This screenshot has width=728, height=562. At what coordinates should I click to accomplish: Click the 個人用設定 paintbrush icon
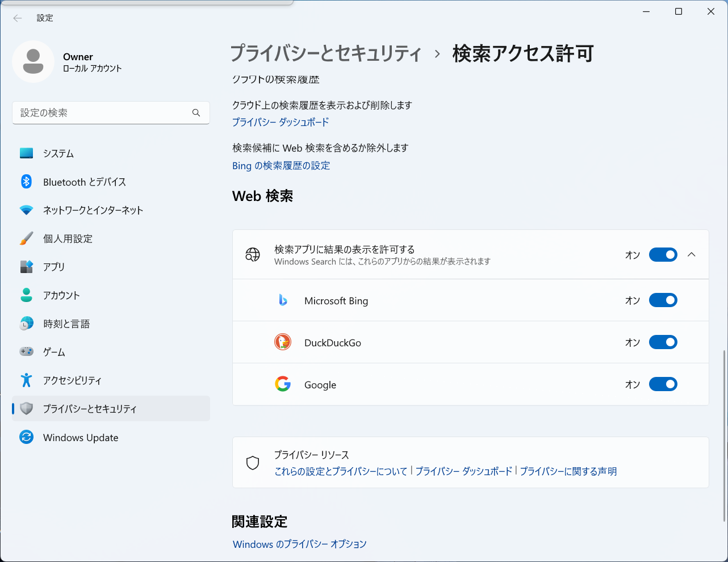(26, 238)
